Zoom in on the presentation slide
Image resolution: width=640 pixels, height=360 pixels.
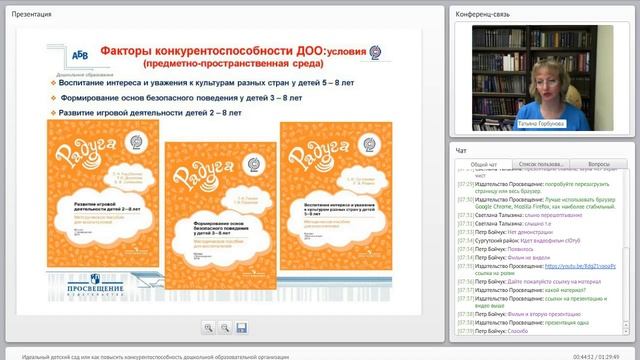[x=208, y=328]
